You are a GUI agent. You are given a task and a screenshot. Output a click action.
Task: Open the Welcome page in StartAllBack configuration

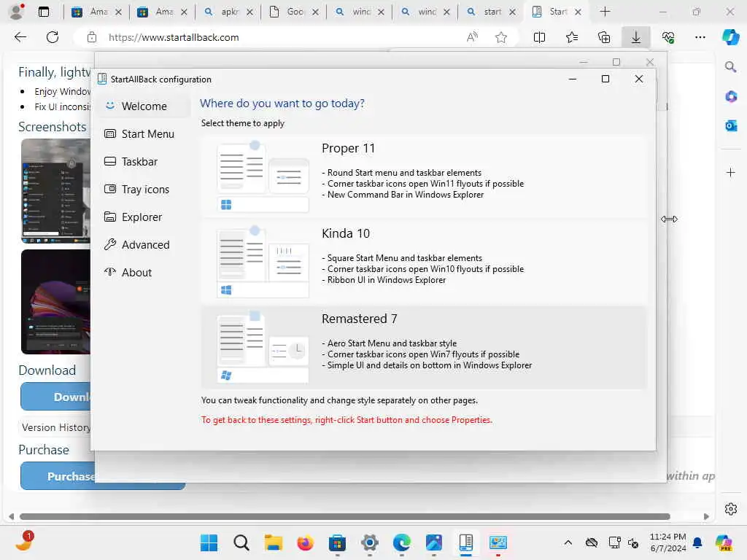pos(144,106)
